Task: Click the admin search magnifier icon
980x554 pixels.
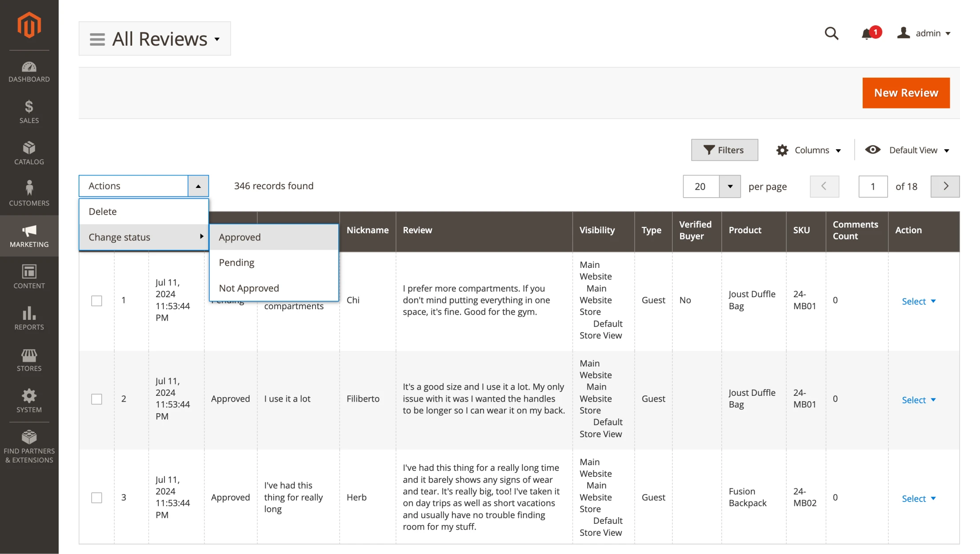Action: point(832,33)
